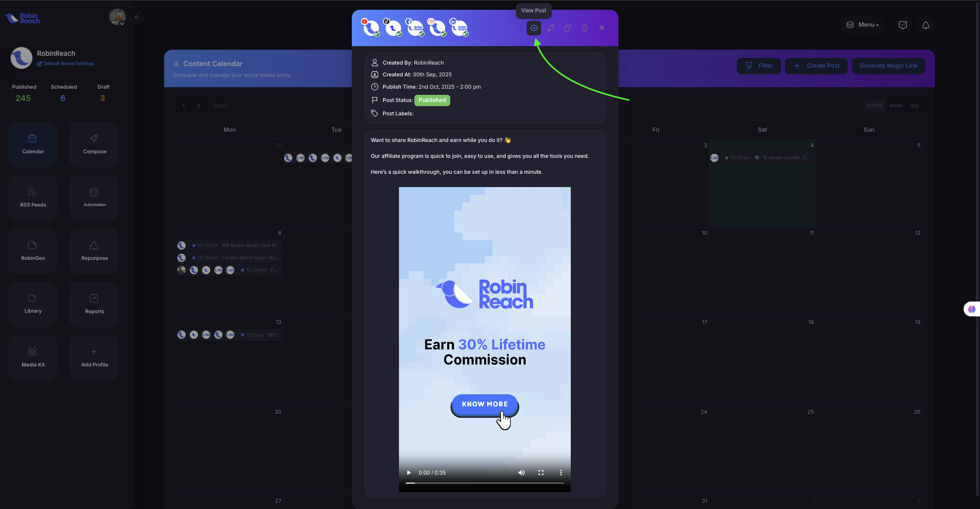Screen dimensions: 980x509
Task: Delete the post with the trash icon
Action: point(585,28)
